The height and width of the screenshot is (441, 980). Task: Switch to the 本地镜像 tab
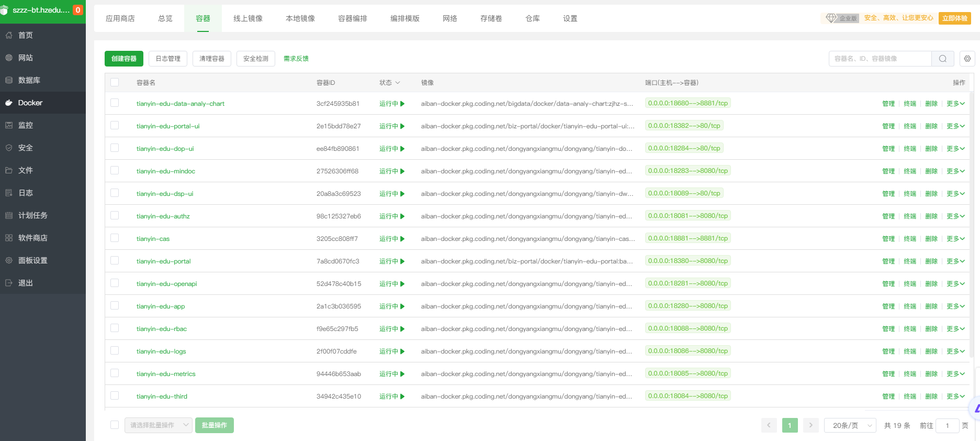pyautogui.click(x=300, y=18)
